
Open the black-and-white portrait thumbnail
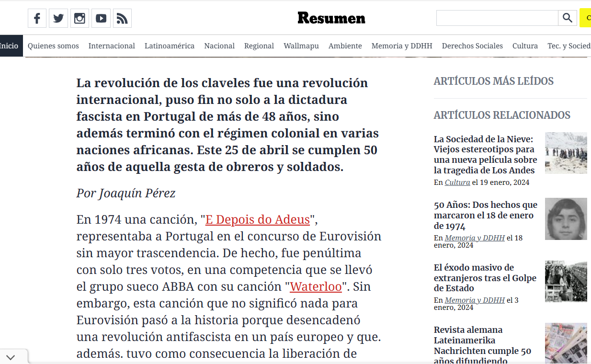click(566, 219)
